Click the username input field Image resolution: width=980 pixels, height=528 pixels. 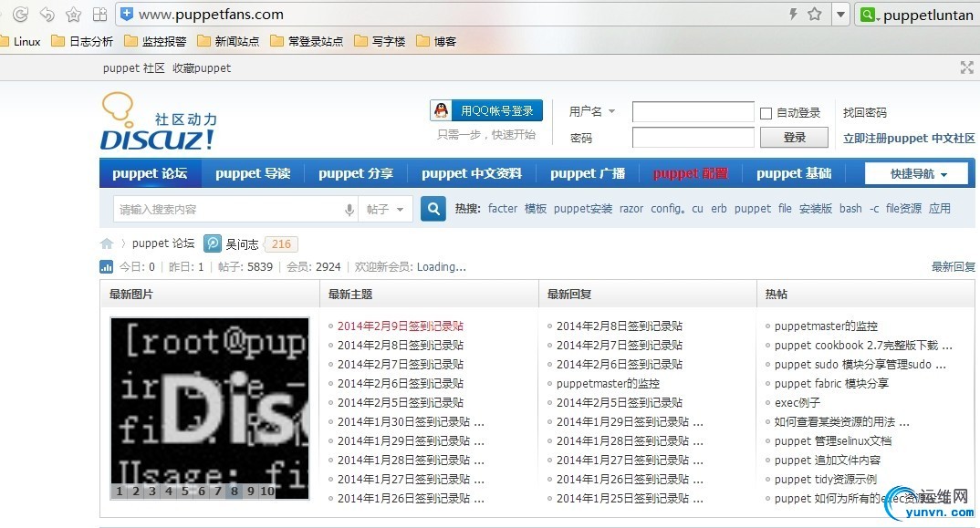click(x=693, y=112)
